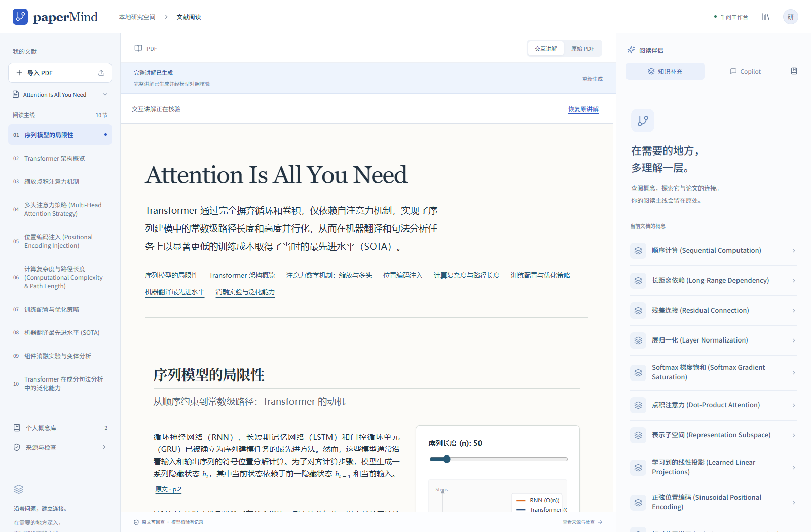
Task: Click the upload icon beside 导入 PDF
Action: (101, 73)
